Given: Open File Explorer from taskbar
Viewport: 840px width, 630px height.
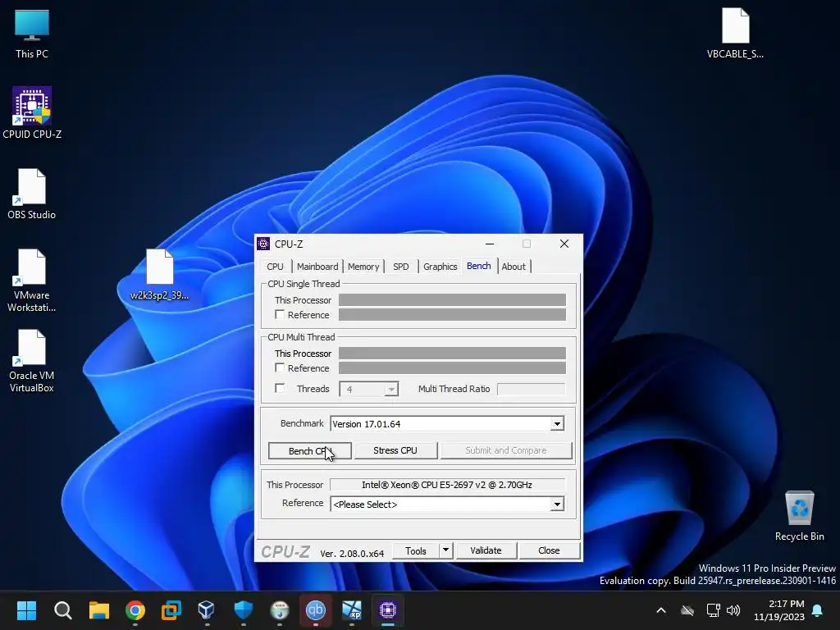Looking at the screenshot, I should [x=99, y=609].
